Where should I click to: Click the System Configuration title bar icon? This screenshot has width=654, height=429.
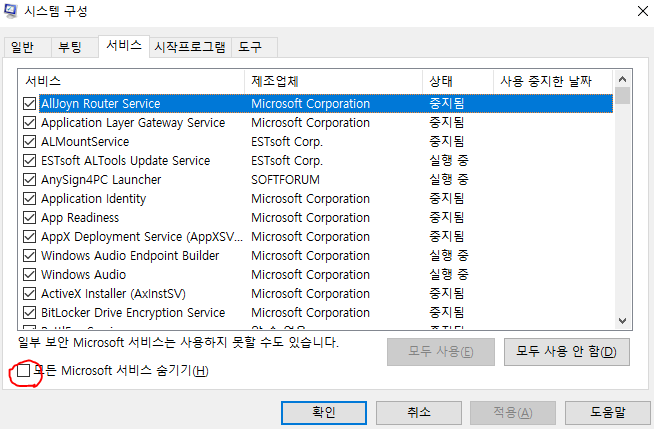click(x=10, y=11)
